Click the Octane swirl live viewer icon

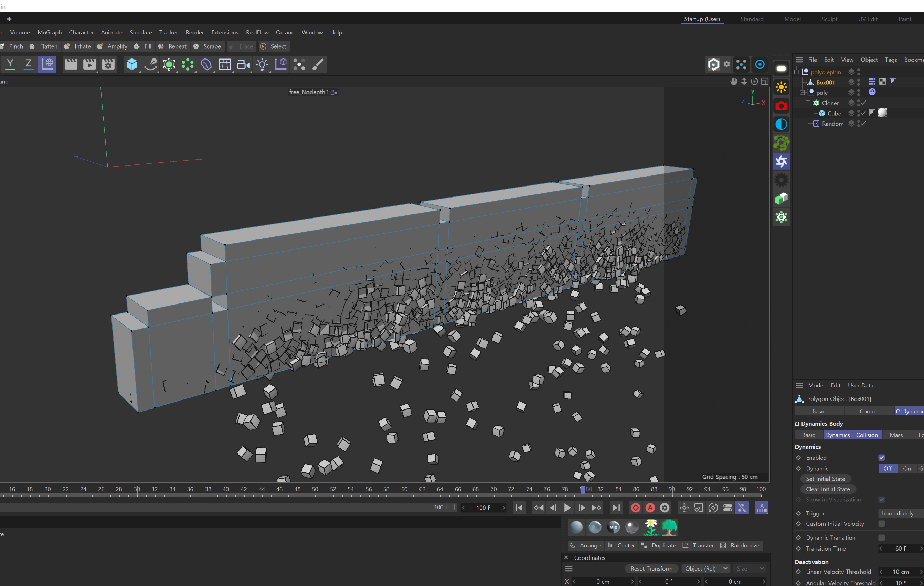click(781, 162)
